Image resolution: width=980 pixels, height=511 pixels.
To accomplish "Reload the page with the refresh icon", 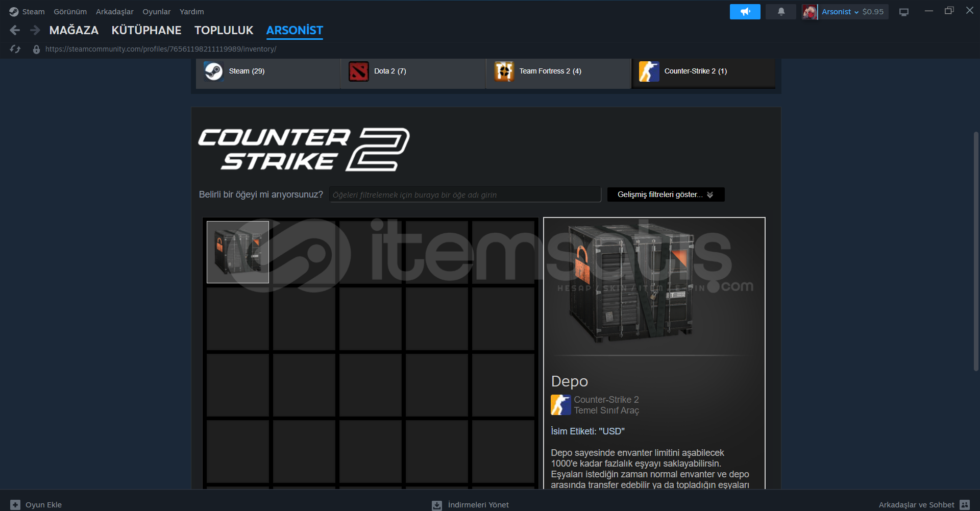I will pyautogui.click(x=15, y=49).
